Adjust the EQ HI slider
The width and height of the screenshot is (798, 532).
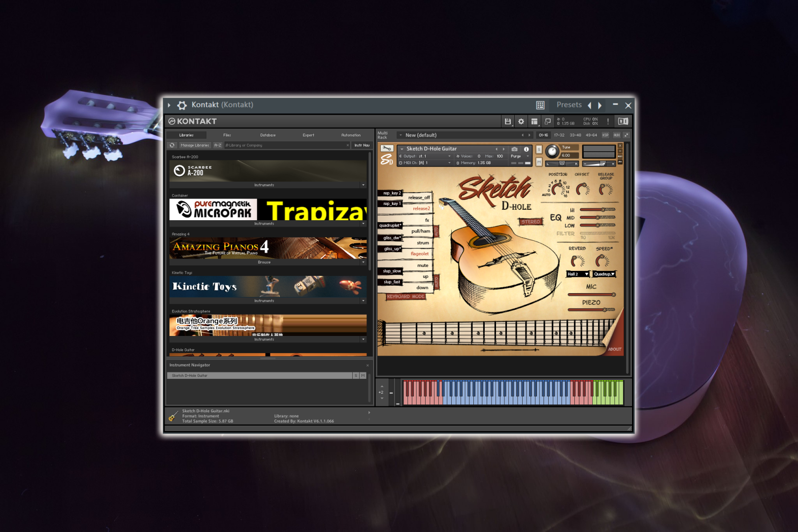pos(598,209)
